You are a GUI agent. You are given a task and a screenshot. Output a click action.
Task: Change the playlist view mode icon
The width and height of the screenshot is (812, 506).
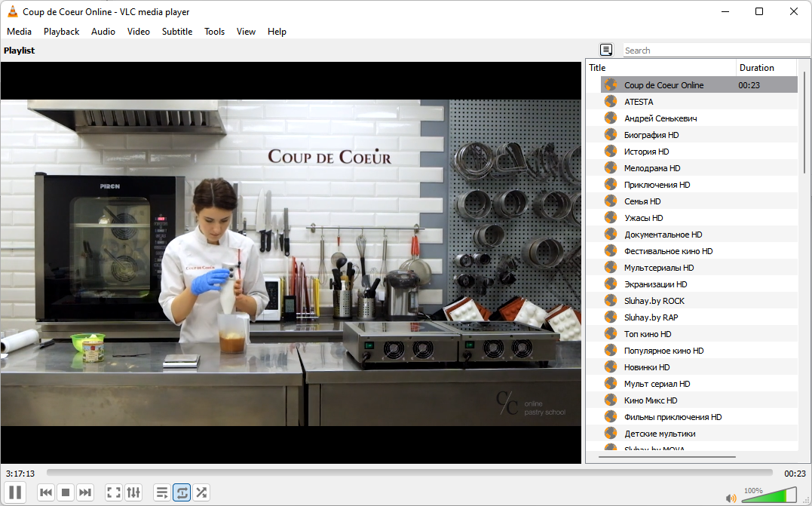point(606,50)
